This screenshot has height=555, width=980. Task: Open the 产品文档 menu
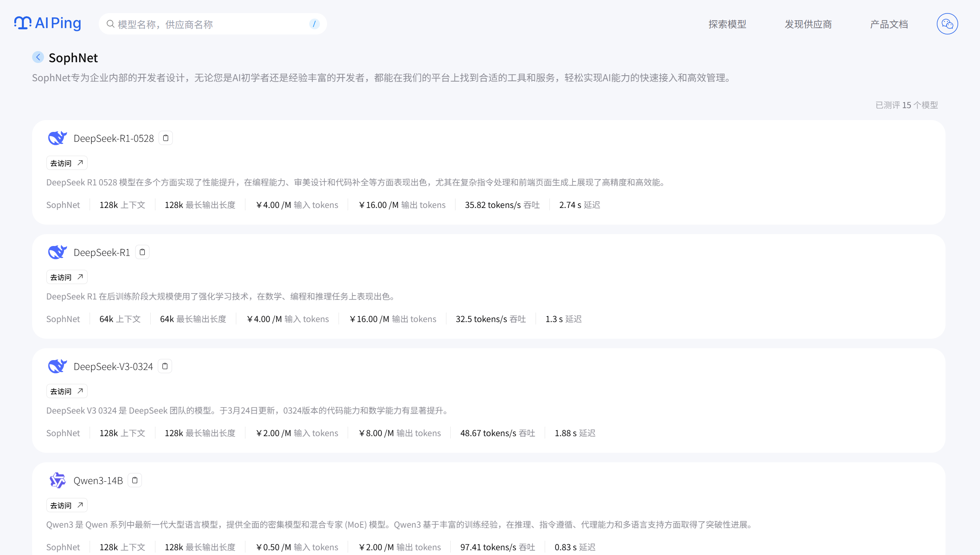(x=889, y=24)
